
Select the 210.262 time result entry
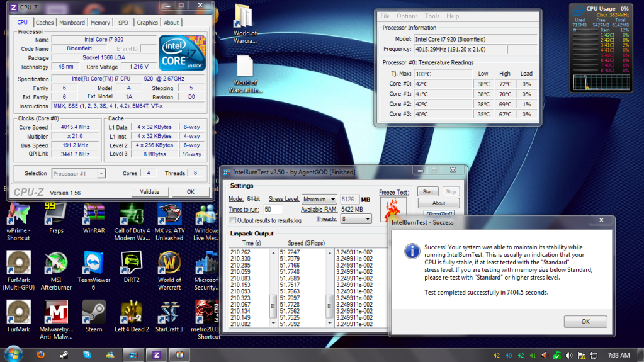(240, 252)
